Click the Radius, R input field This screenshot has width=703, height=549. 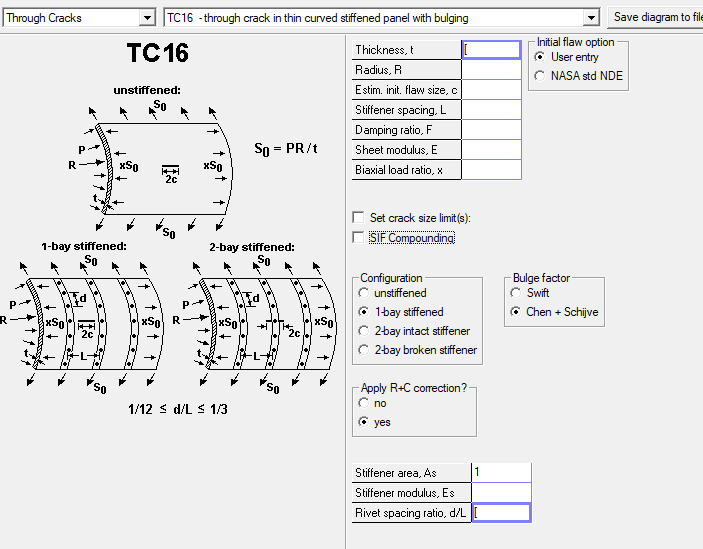tap(491, 69)
